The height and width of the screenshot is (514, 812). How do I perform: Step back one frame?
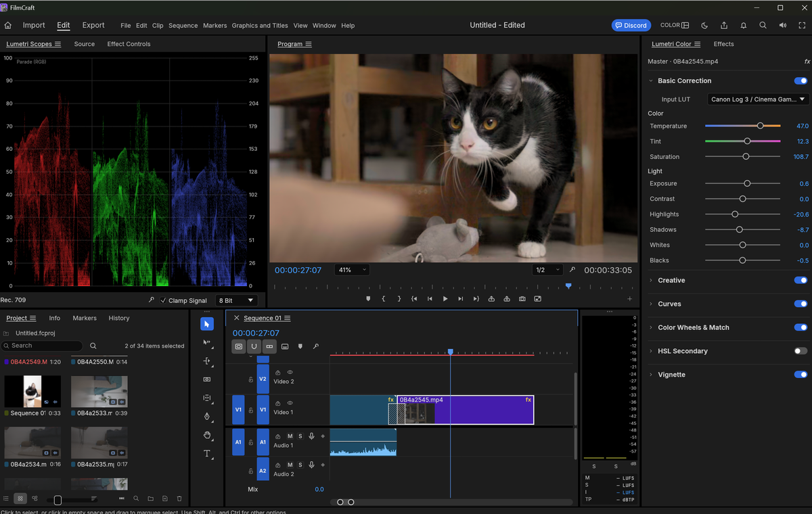tap(430, 298)
